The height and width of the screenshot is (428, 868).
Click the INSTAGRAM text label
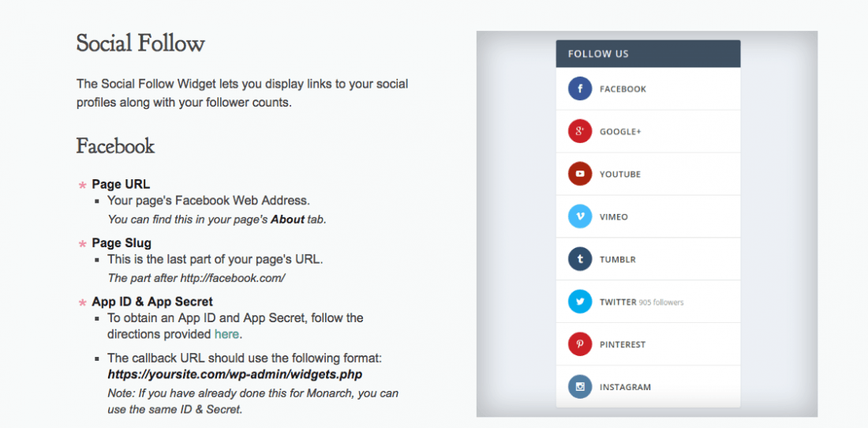click(x=625, y=388)
